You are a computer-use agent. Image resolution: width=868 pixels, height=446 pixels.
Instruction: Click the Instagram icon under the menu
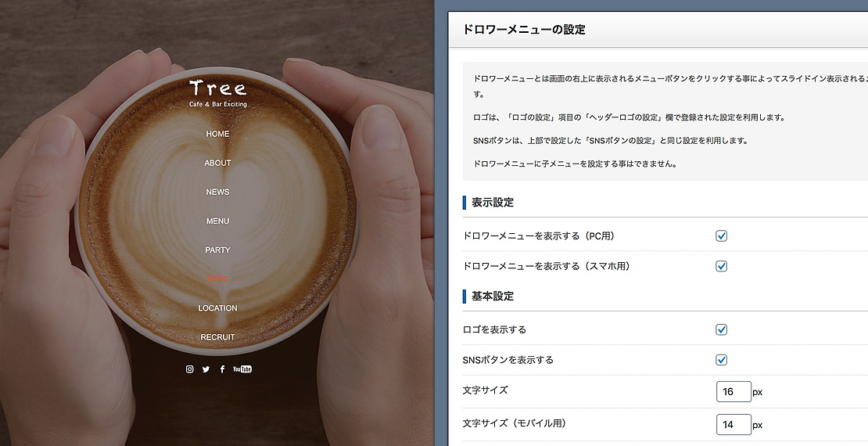point(189,369)
